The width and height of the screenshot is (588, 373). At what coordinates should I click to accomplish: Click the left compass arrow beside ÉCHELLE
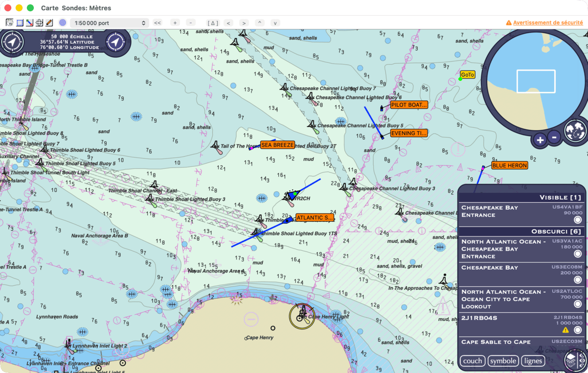[x=12, y=42]
